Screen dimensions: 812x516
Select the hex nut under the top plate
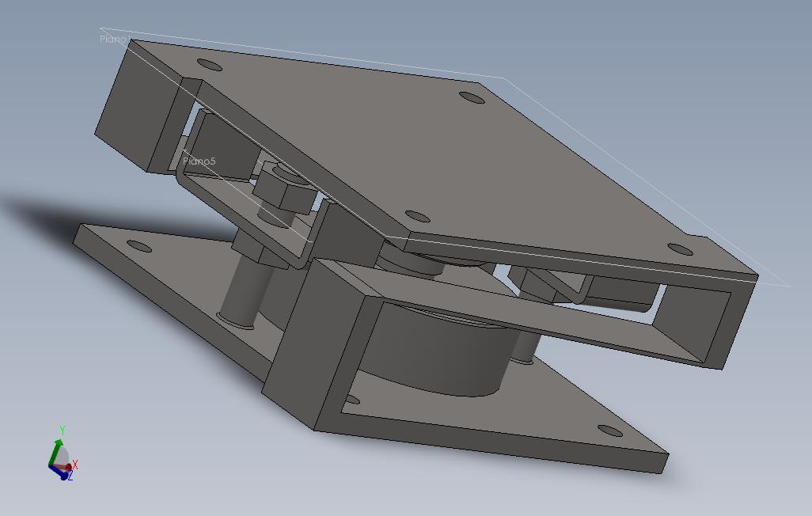coord(284,188)
